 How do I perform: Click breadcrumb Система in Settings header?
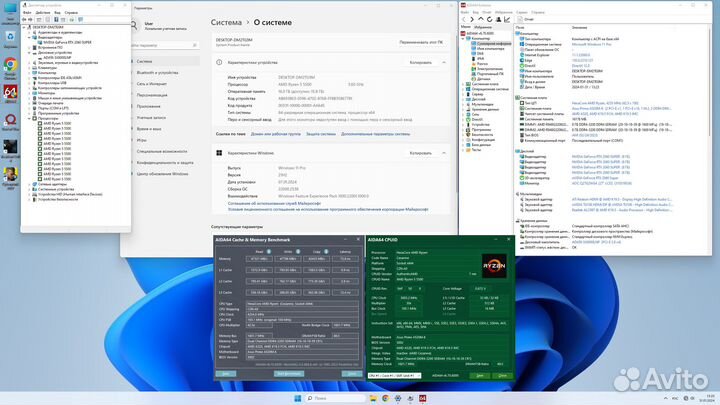coord(226,22)
